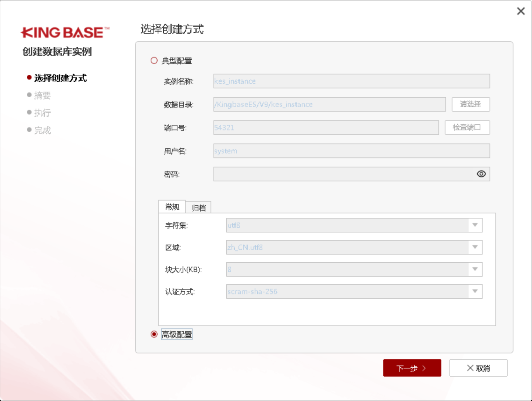Select the 完成 step in sidebar

point(42,130)
